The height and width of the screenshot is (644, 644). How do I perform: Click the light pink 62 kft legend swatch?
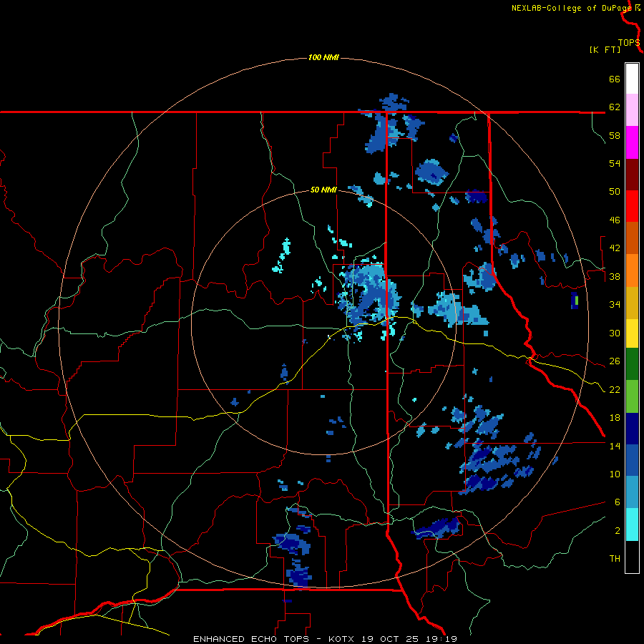[x=632, y=110]
